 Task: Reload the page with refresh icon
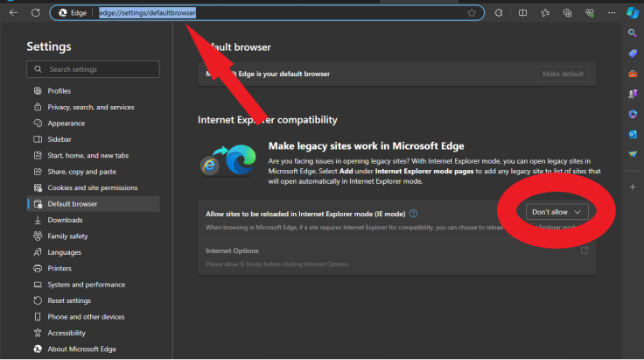[36, 13]
